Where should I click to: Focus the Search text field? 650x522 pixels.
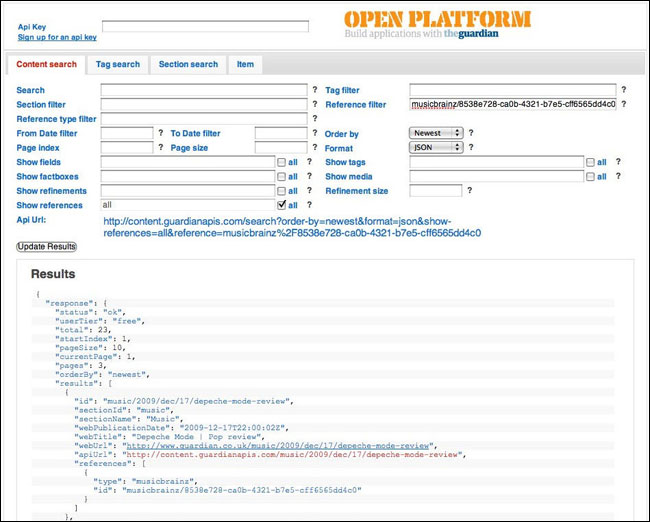tap(204, 90)
